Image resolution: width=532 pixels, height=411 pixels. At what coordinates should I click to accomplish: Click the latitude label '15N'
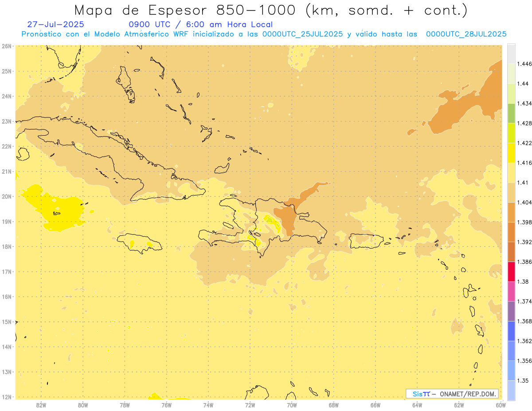7,321
